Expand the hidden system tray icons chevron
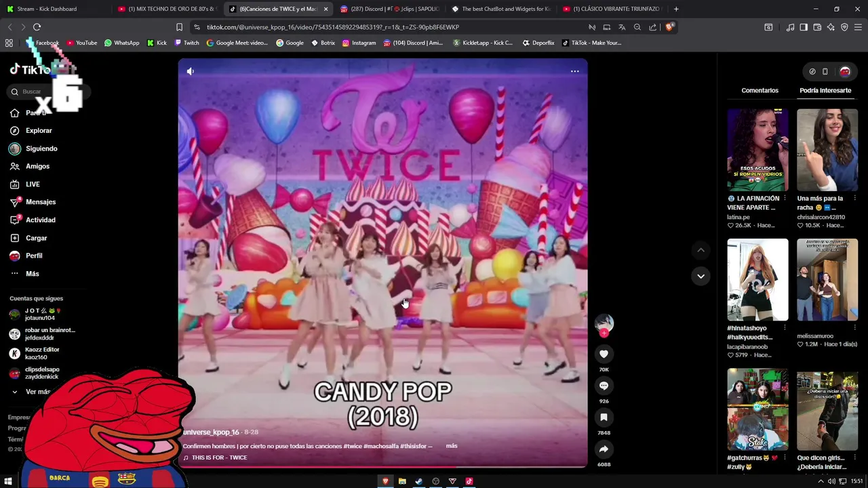Viewport: 868px width, 488px height. [821, 481]
